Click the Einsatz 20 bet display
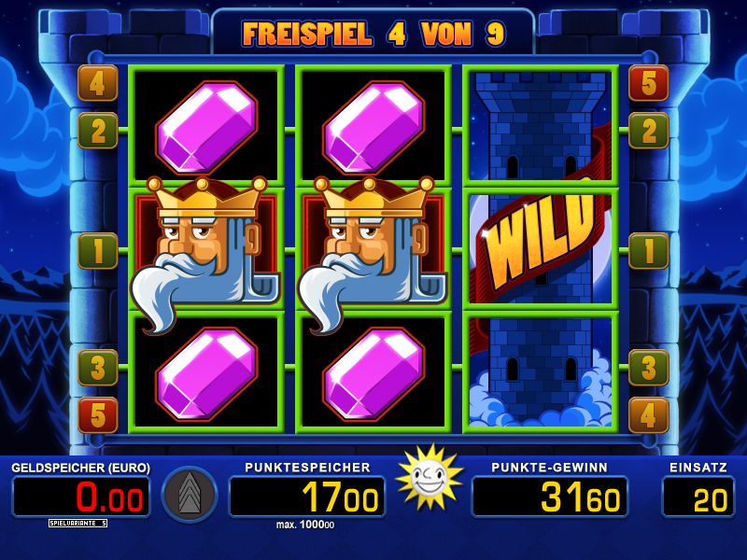747x560 pixels. (x=698, y=497)
